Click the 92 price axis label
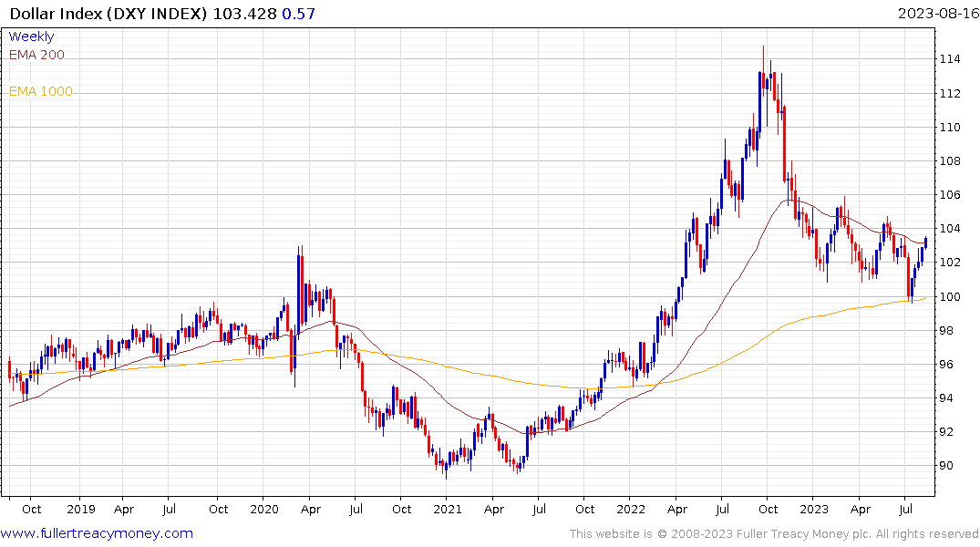The width and height of the screenshot is (980, 547). (946, 432)
